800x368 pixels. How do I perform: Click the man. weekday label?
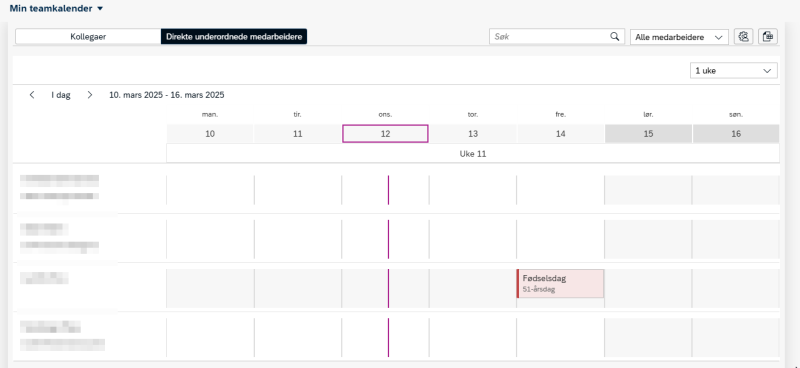pos(210,115)
